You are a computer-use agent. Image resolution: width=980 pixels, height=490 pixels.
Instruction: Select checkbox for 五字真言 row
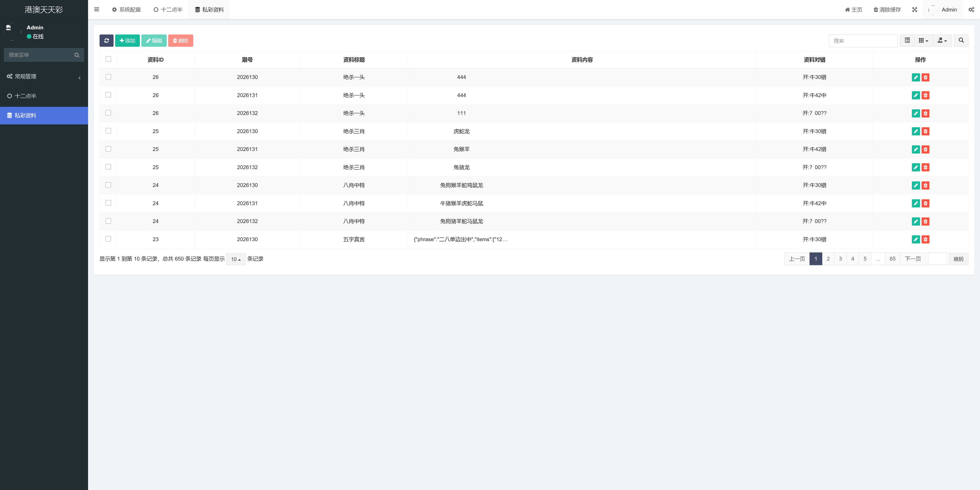coord(108,239)
